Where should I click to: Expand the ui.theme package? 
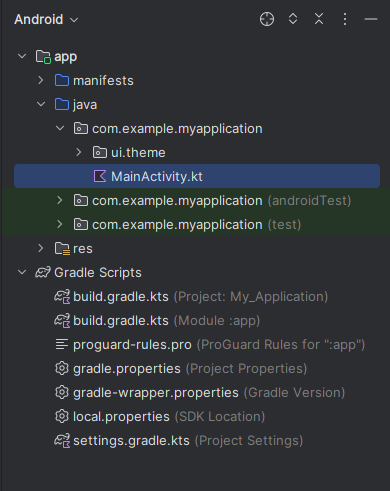(x=79, y=152)
